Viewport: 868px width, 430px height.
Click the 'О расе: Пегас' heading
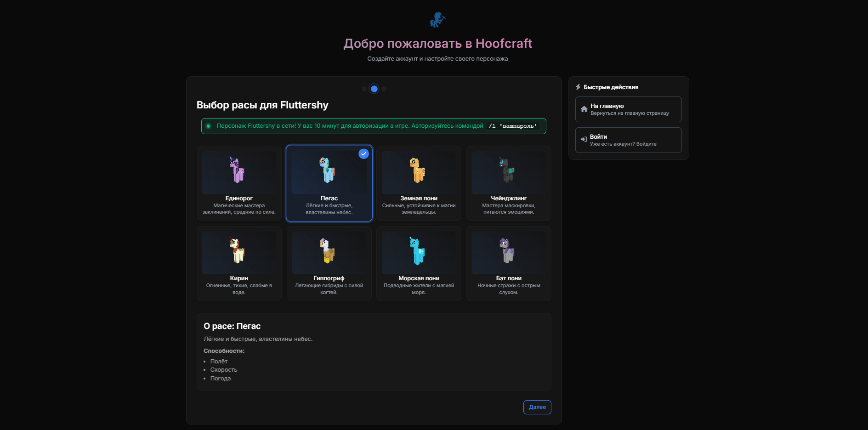point(232,326)
